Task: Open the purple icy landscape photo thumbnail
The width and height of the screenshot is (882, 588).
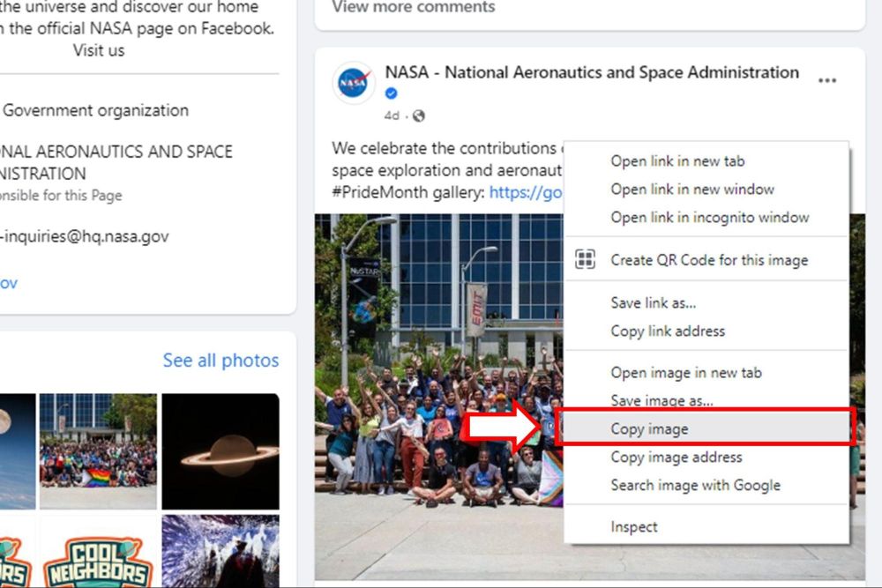Action: coord(220,551)
